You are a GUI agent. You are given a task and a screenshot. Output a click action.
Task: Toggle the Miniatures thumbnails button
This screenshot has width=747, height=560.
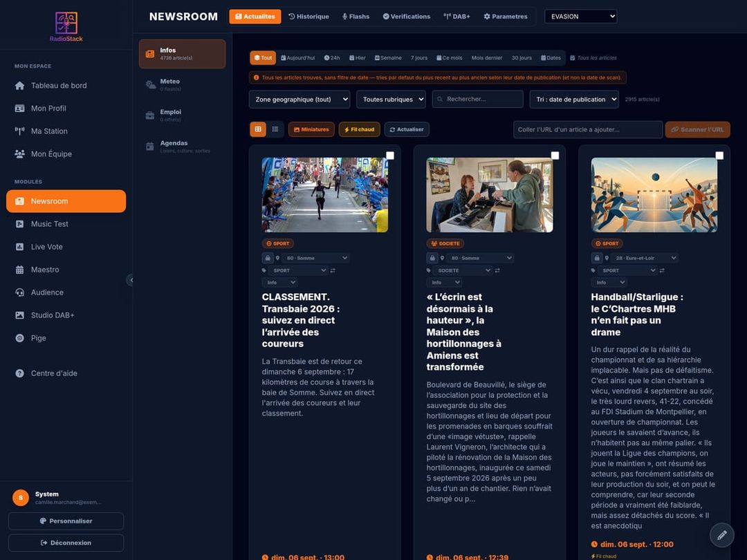(x=311, y=129)
